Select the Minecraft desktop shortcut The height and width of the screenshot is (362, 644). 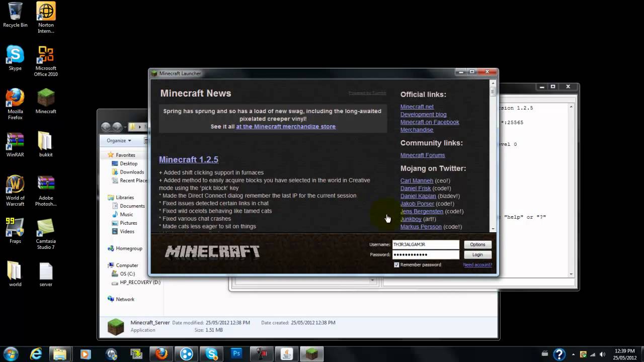[x=46, y=102]
